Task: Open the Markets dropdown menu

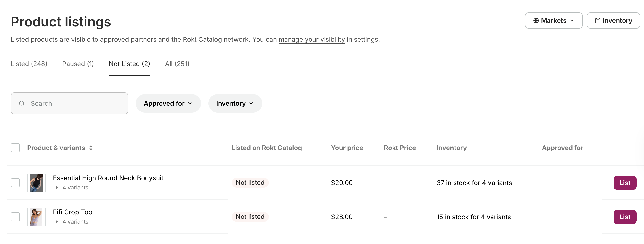Action: click(553, 21)
